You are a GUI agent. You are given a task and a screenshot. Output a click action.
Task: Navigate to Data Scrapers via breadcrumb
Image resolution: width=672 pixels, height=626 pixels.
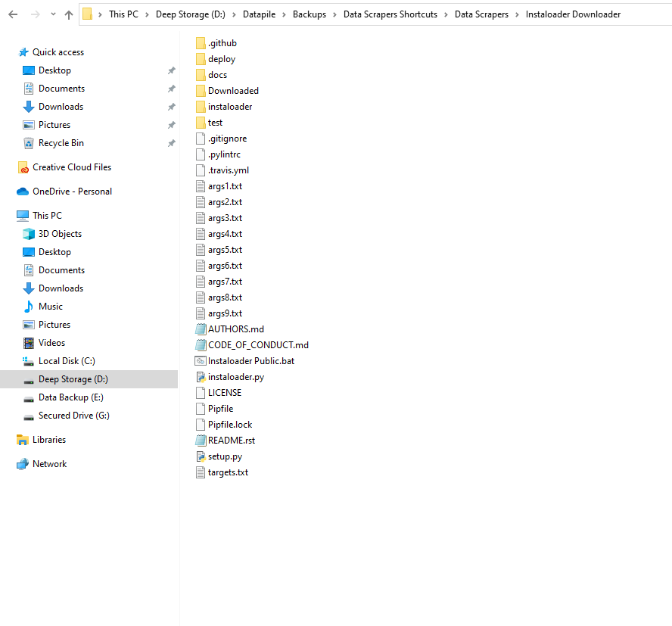(x=482, y=13)
